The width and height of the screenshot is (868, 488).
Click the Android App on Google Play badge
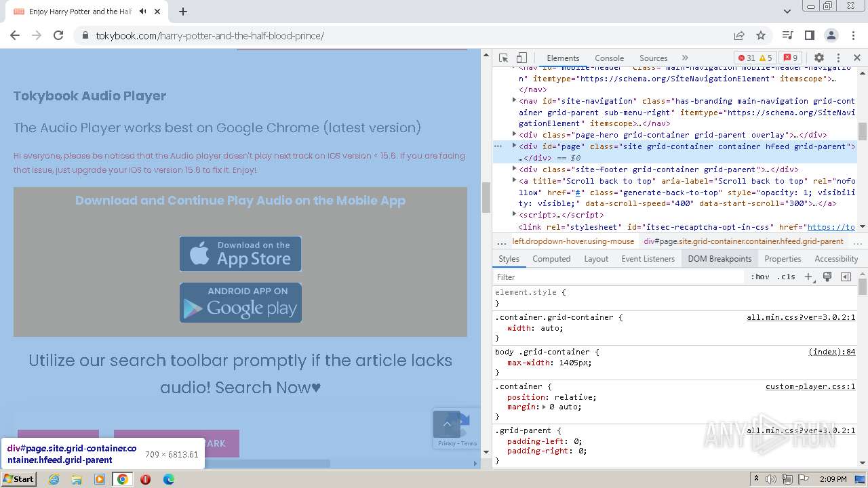coord(240,302)
